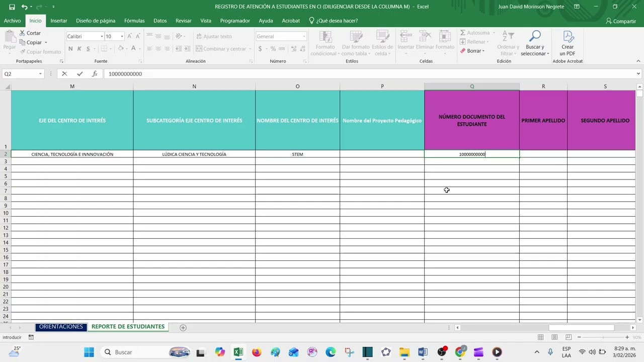Open File Explorer from the taskbar
This screenshot has width=644, height=362.
pyautogui.click(x=404, y=352)
